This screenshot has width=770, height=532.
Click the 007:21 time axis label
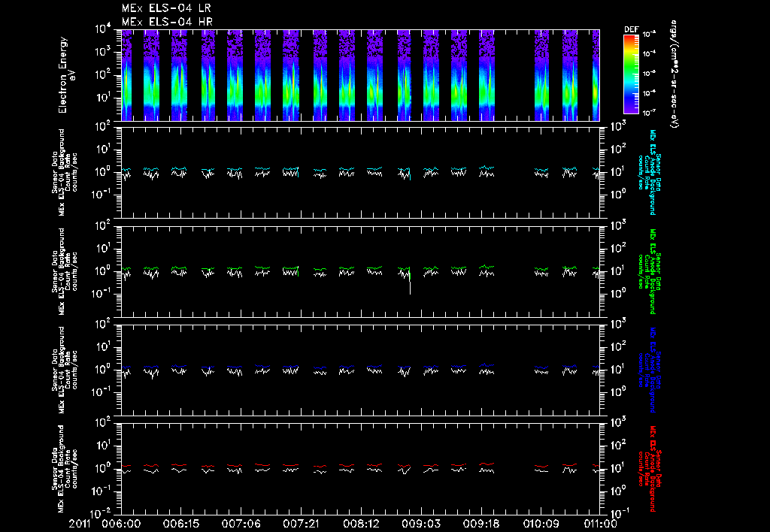tap(301, 524)
